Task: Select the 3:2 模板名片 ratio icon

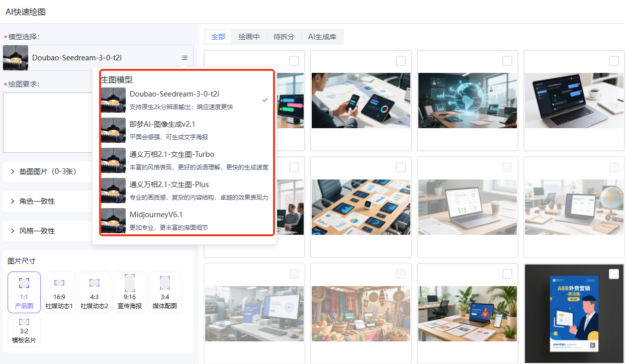Action: (x=24, y=322)
